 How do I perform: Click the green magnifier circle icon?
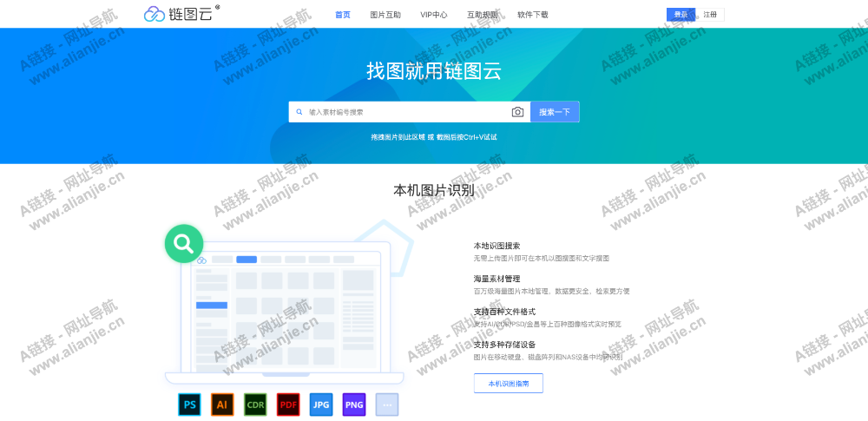tap(184, 244)
